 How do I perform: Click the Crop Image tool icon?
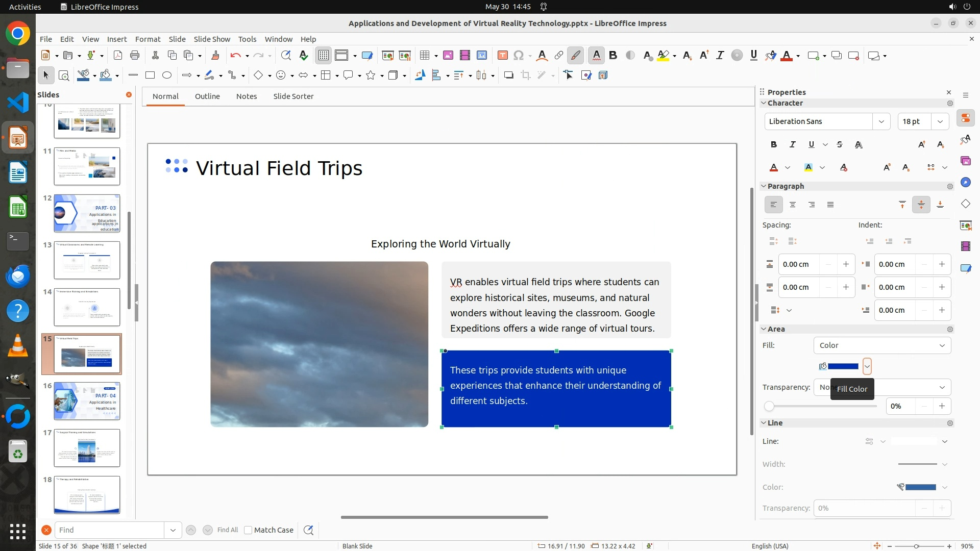click(526, 76)
